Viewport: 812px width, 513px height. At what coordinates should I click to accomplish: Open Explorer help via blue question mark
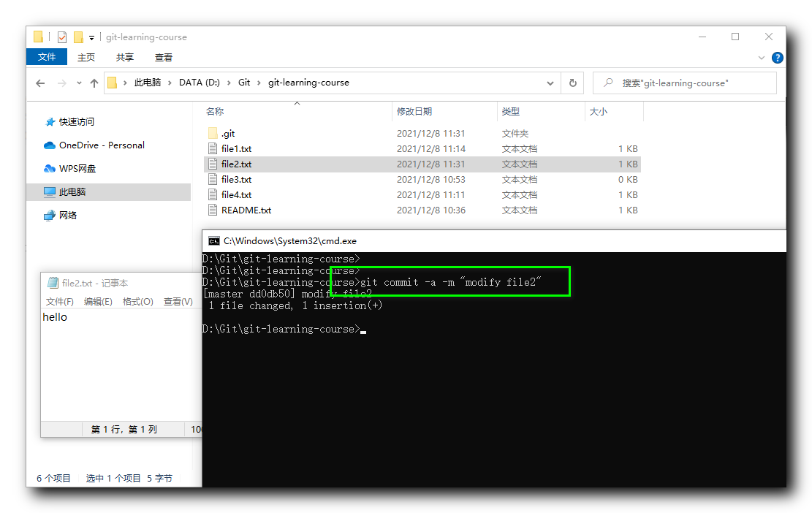pyautogui.click(x=777, y=57)
